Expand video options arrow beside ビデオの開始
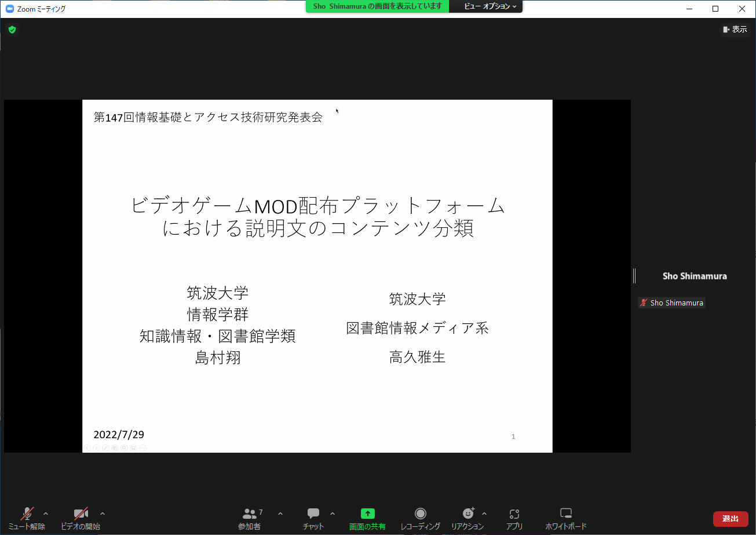Image resolution: width=756 pixels, height=535 pixels. (x=103, y=514)
